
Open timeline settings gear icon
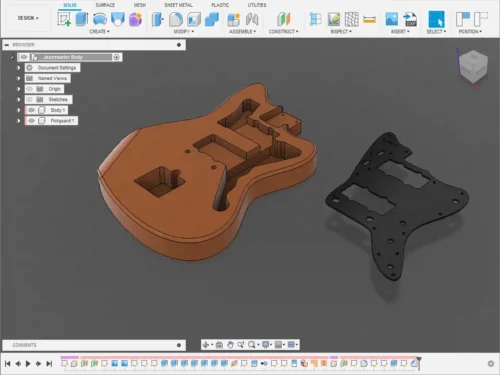[x=491, y=364]
